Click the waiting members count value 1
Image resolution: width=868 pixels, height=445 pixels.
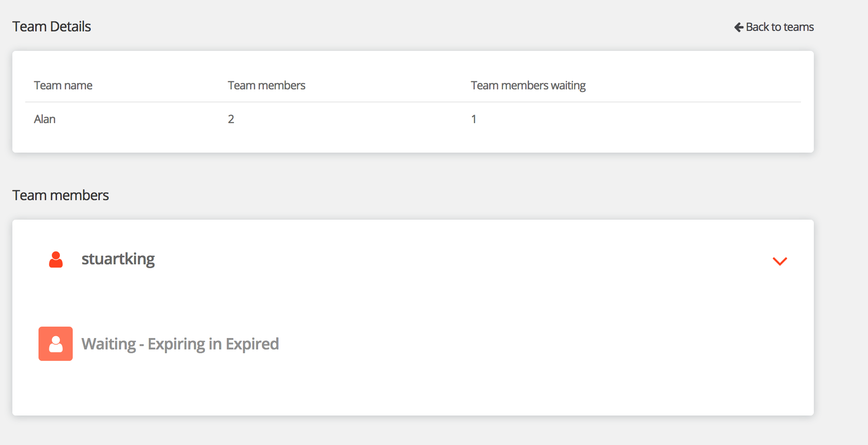[x=473, y=119]
